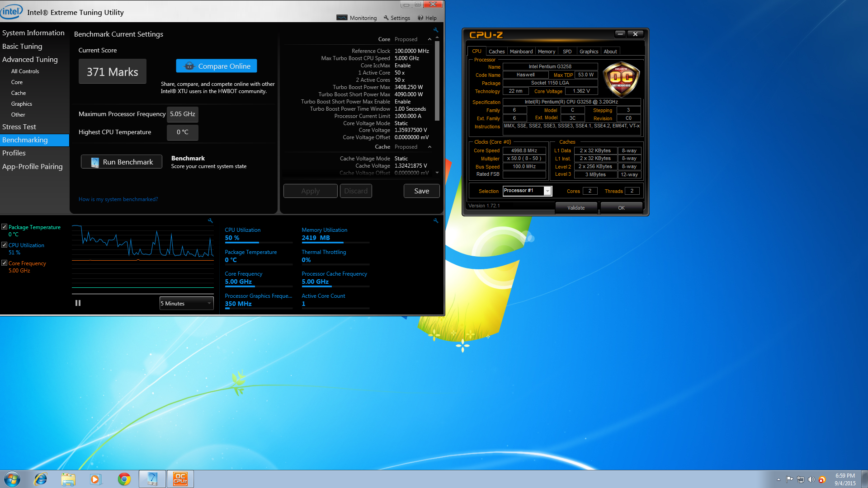Viewport: 868px width, 488px height.
Task: Click the wrench icon in the monitoring stats panel
Action: tap(436, 221)
